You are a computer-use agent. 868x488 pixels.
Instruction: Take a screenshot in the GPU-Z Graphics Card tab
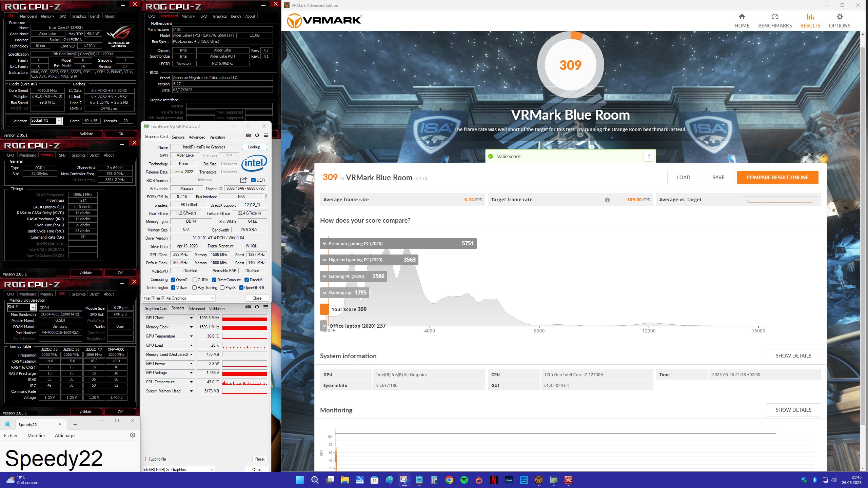249,136
